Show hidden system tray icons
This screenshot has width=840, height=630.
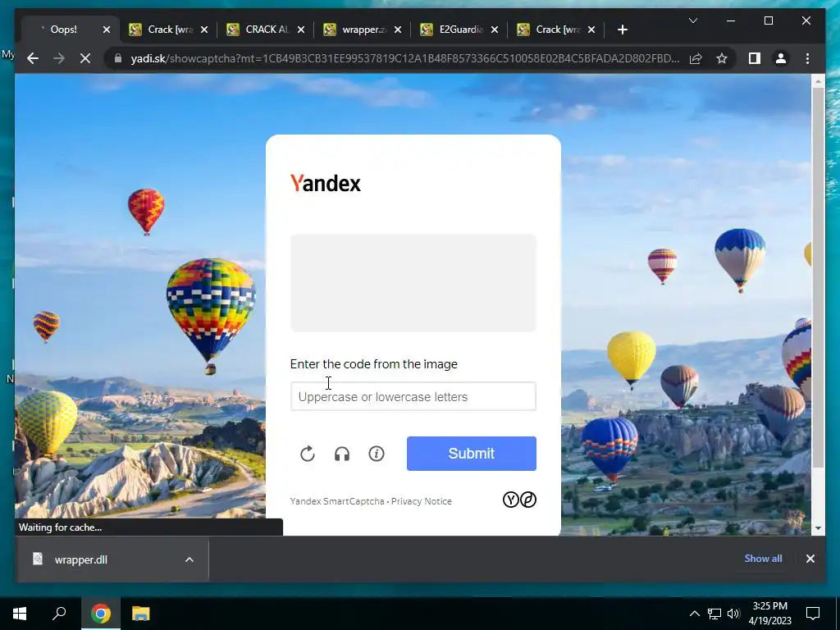click(694, 614)
